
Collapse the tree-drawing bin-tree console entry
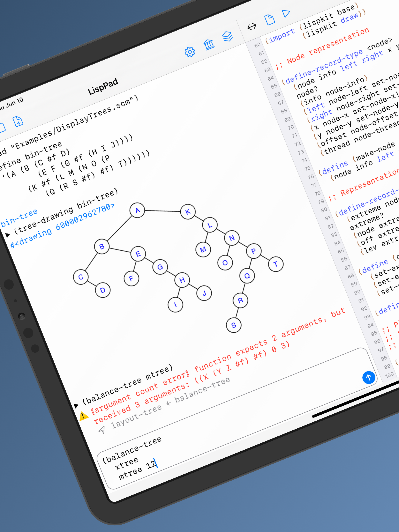point(8,235)
